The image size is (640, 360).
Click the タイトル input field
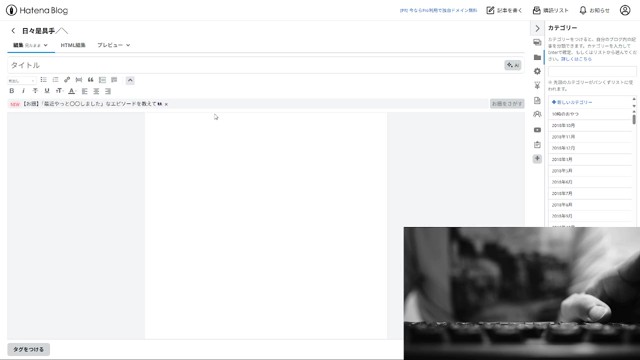256,65
